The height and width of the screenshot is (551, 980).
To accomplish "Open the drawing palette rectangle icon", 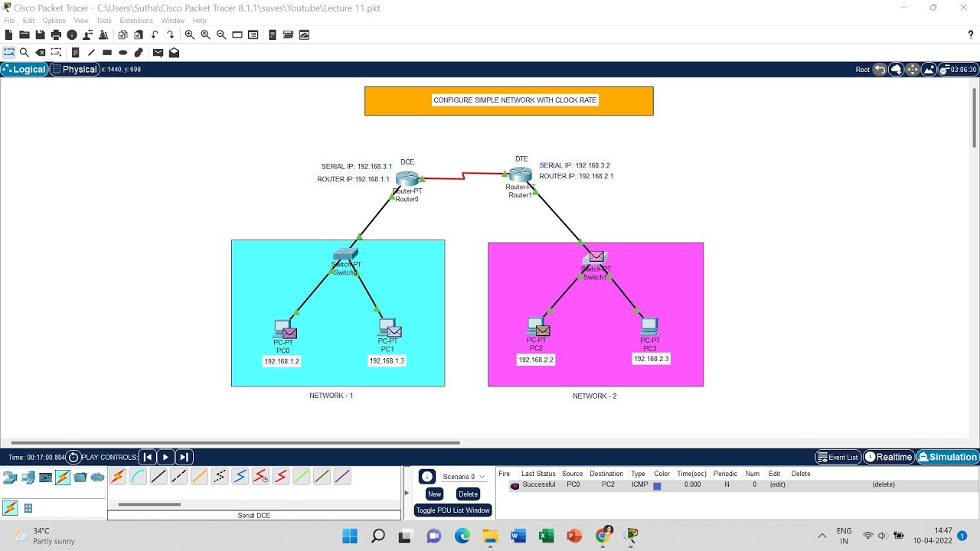I will 237,34.
